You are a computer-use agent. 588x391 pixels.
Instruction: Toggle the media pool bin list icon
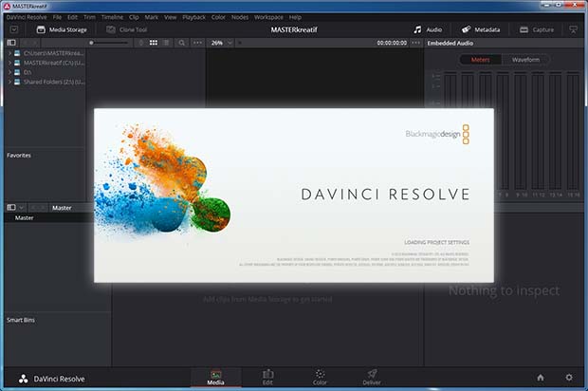pyautogui.click(x=11, y=208)
